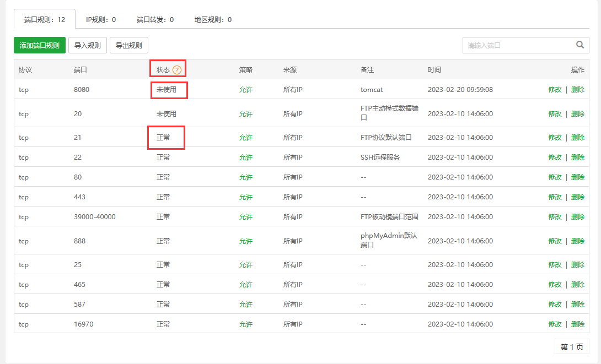601x364 pixels.
Task: Delete the port 16970 rule
Action: tap(578, 324)
